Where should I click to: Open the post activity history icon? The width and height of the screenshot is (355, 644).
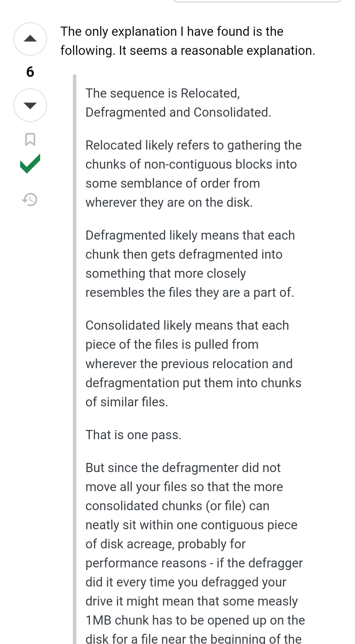pyautogui.click(x=30, y=199)
